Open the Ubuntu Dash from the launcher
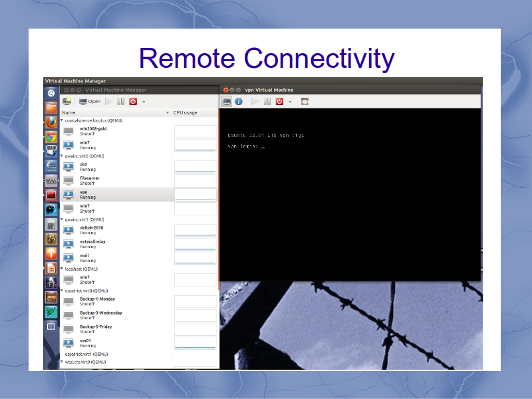Image resolution: width=532 pixels, height=399 pixels. coord(51,93)
